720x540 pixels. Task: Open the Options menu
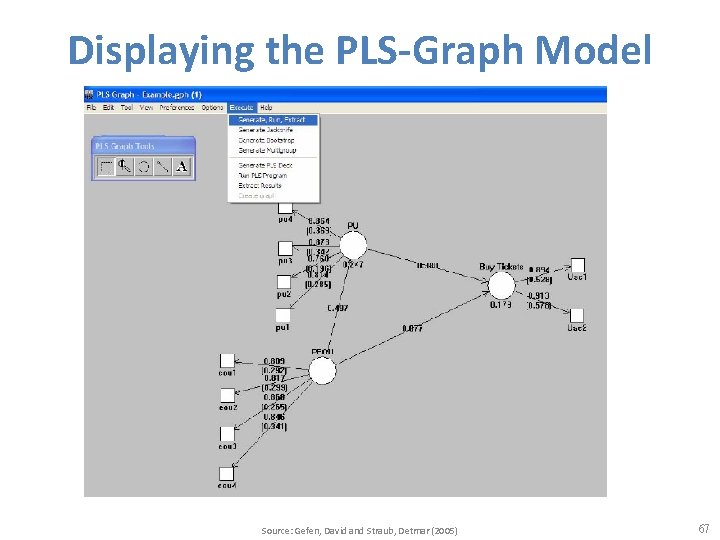click(x=212, y=107)
